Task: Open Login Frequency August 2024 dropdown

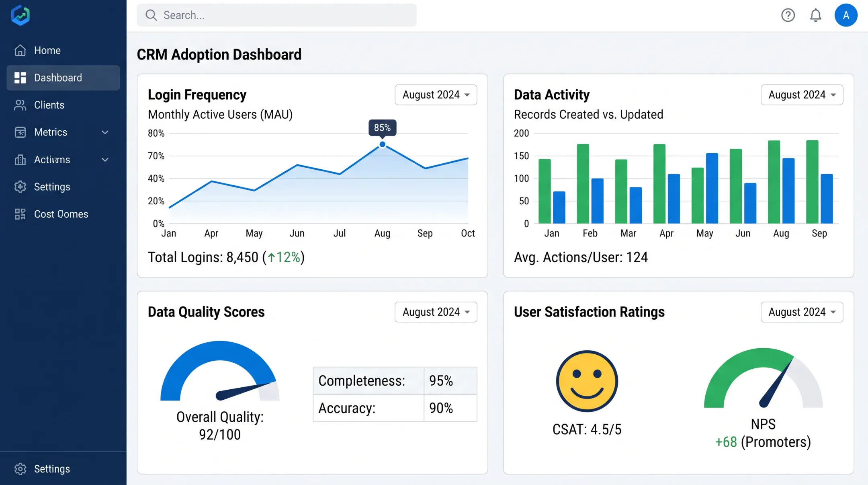Action: tap(436, 95)
